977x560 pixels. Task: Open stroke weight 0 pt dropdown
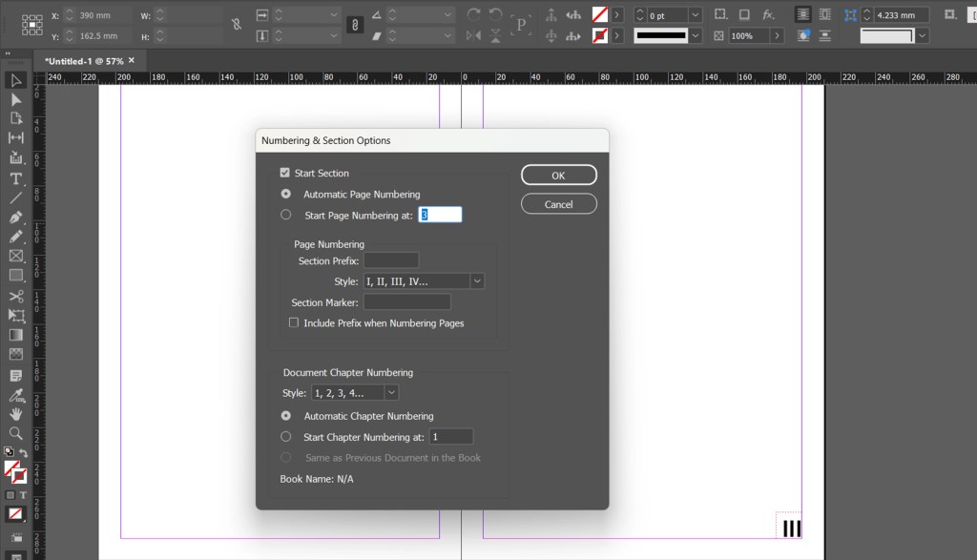coord(696,15)
